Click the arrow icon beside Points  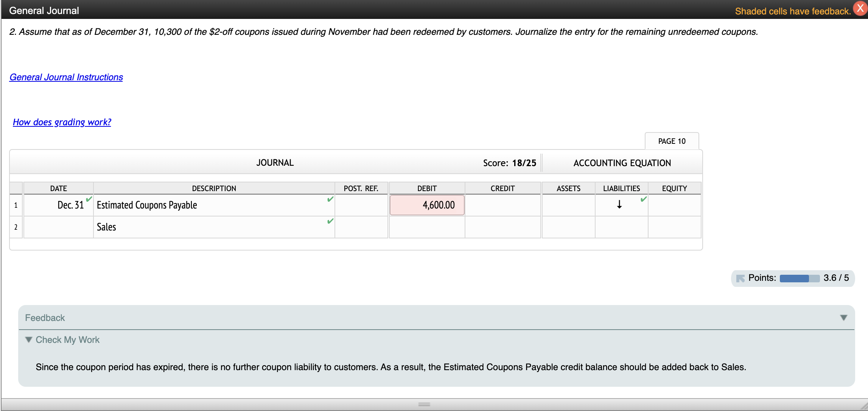(x=740, y=279)
